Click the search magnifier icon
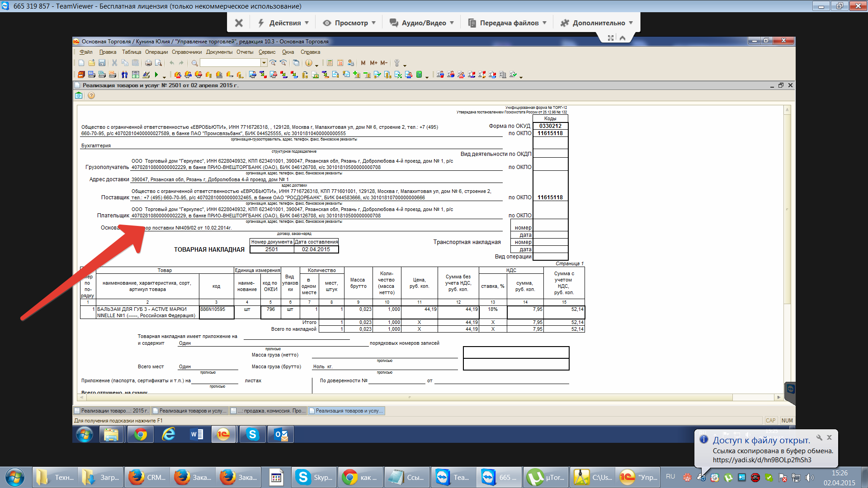Image resolution: width=868 pixels, height=488 pixels. (194, 63)
